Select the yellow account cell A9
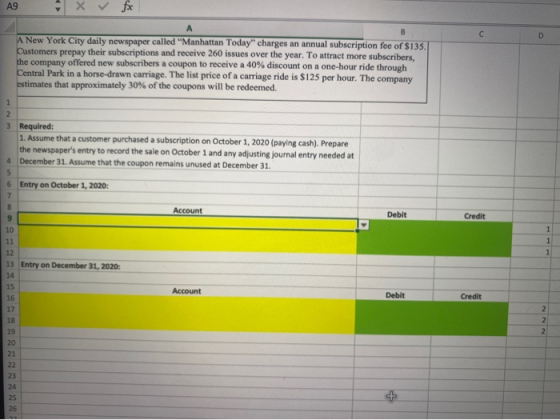This screenshot has width=560, height=420. pyautogui.click(x=188, y=221)
